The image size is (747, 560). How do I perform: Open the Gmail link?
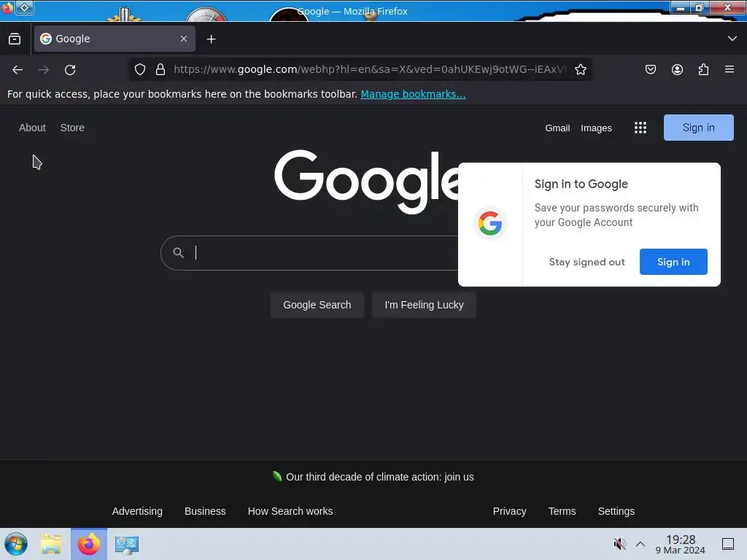(x=557, y=128)
